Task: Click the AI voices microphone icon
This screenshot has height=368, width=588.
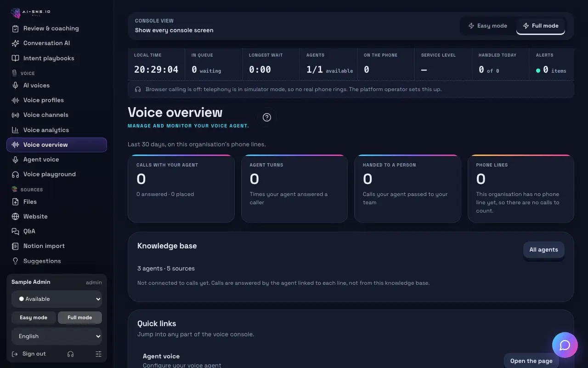Action: click(x=16, y=86)
